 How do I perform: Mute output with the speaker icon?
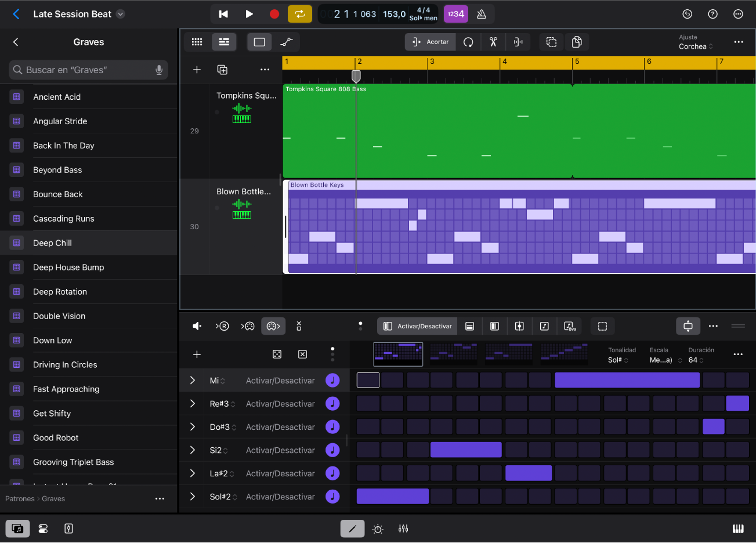pyautogui.click(x=197, y=326)
